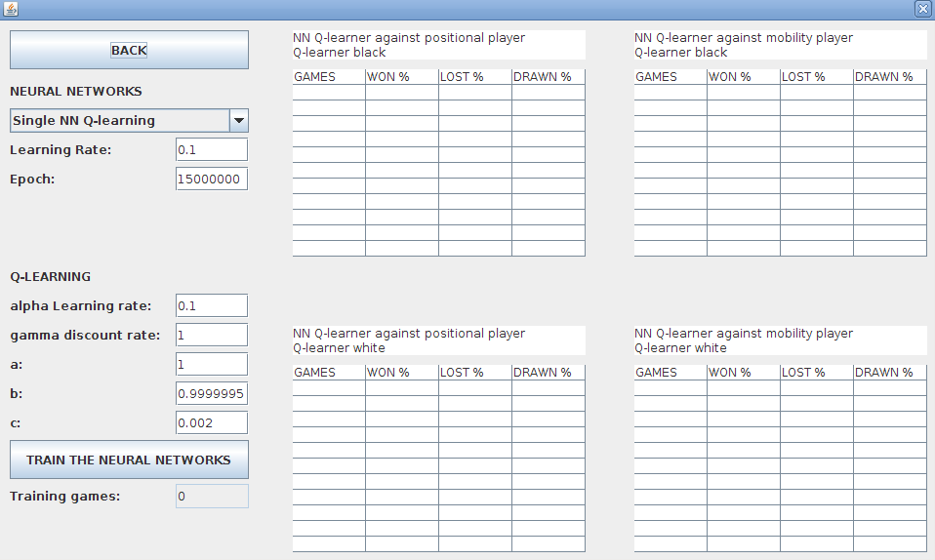Click LOST % header in positional black table
This screenshot has height=560, width=935.
pos(475,77)
